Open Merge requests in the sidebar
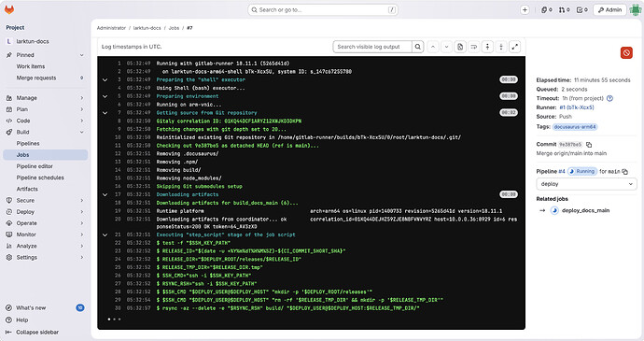Screen dimensions: 644x341 click(45, 78)
